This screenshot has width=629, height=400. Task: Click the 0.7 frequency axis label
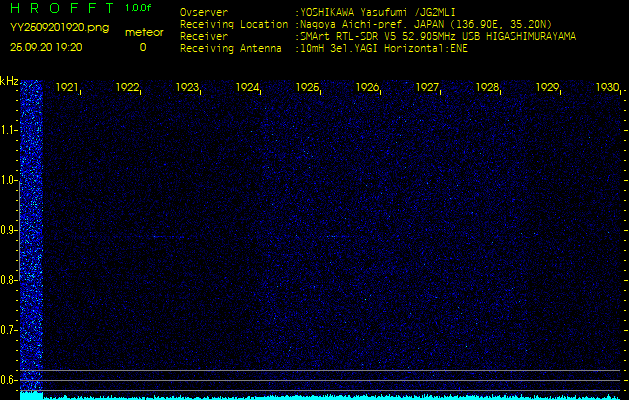pos(9,330)
